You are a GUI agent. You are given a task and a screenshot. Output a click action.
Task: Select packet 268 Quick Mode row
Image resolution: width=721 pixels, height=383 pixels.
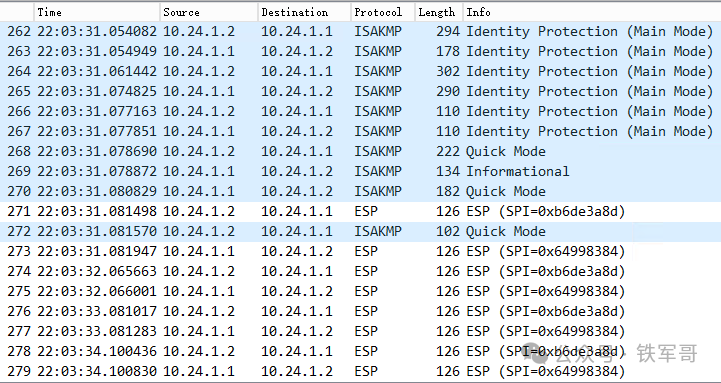[x=360, y=151]
